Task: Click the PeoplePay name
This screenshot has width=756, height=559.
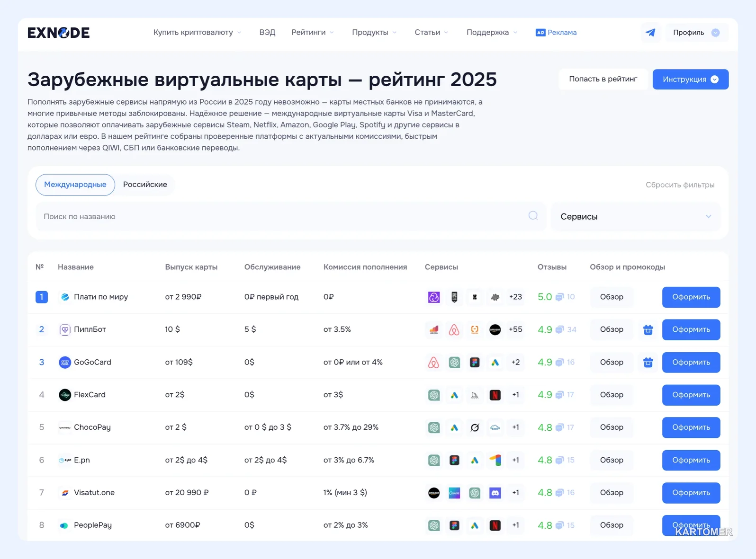Action: 93,525
